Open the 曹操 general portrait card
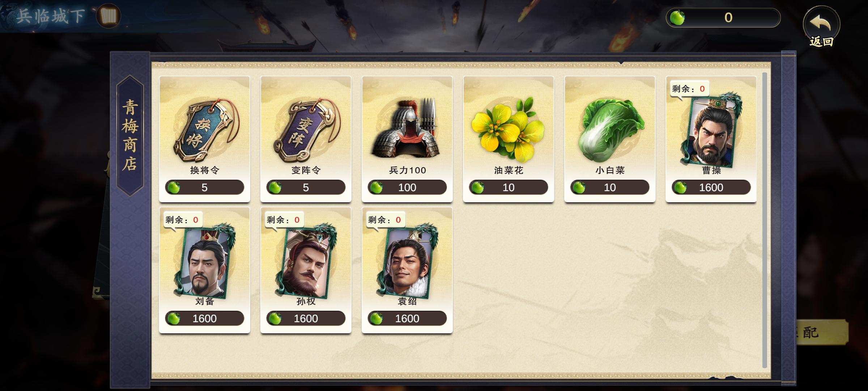 [711, 130]
